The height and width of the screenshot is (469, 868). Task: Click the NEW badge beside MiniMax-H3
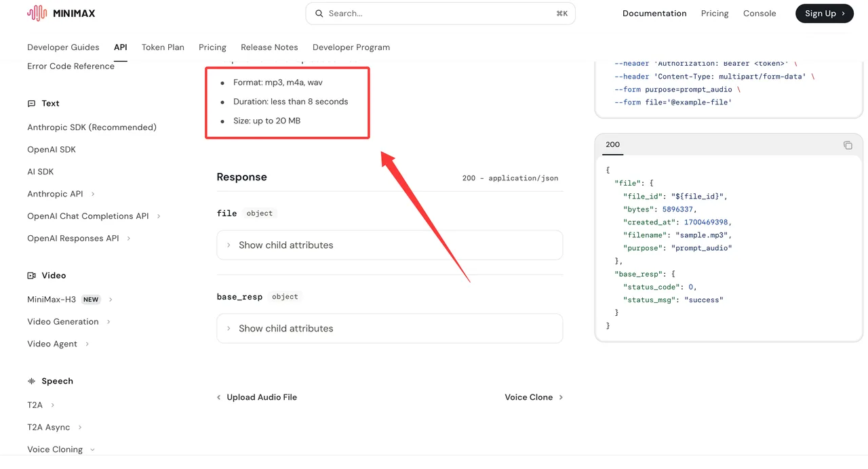(x=91, y=300)
